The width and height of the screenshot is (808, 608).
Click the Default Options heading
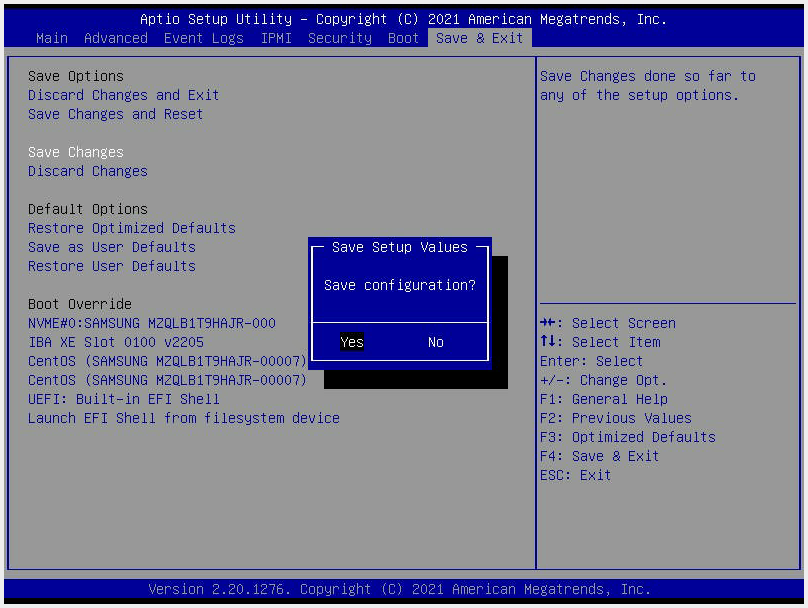88,209
